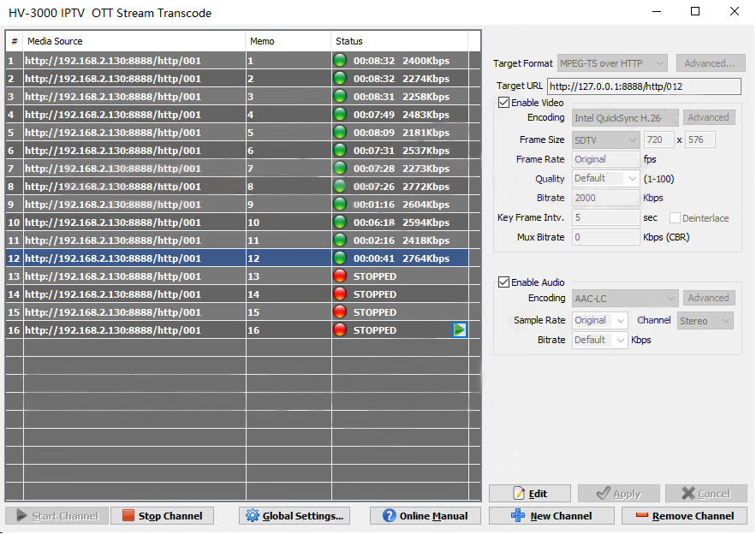The width and height of the screenshot is (756, 534).
Task: Select channel 5 media source URL
Action: click(113, 132)
